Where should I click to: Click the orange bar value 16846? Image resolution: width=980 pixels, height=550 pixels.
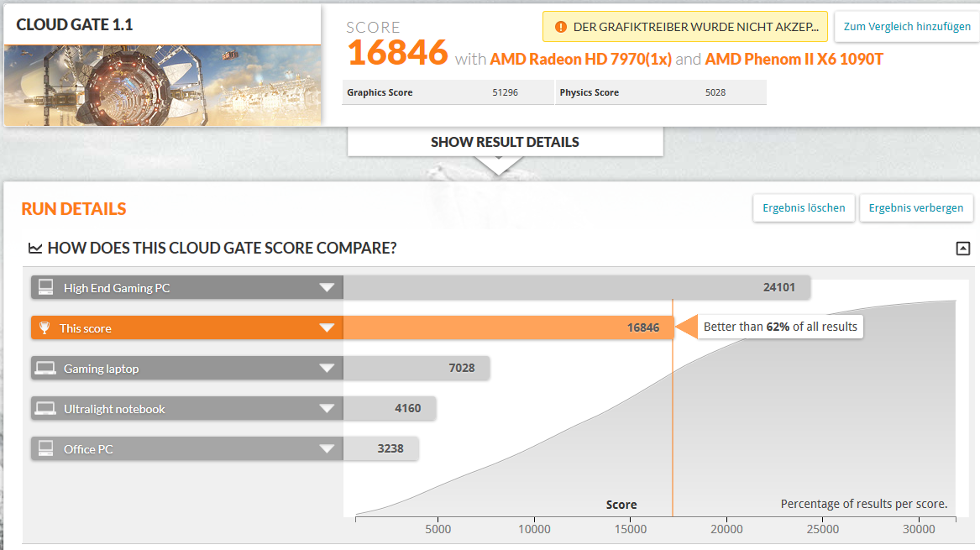(643, 327)
